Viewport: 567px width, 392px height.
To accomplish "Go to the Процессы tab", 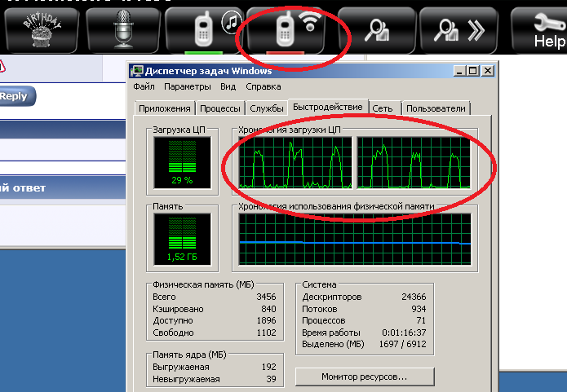I will [220, 108].
